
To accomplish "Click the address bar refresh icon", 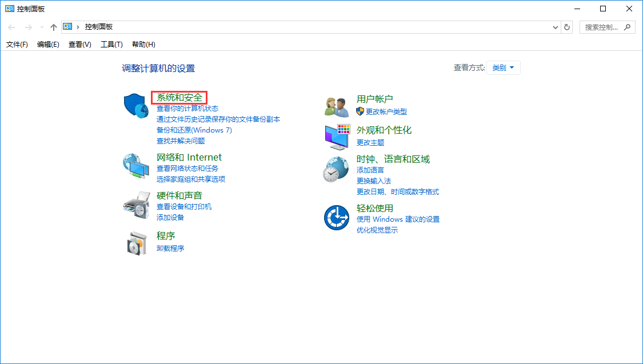I will (566, 27).
